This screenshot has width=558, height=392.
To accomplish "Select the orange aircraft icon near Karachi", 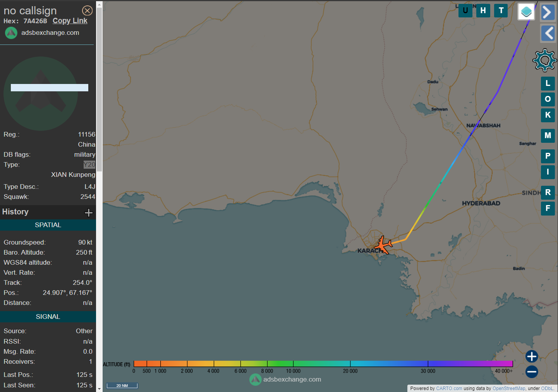I will pyautogui.click(x=383, y=245).
